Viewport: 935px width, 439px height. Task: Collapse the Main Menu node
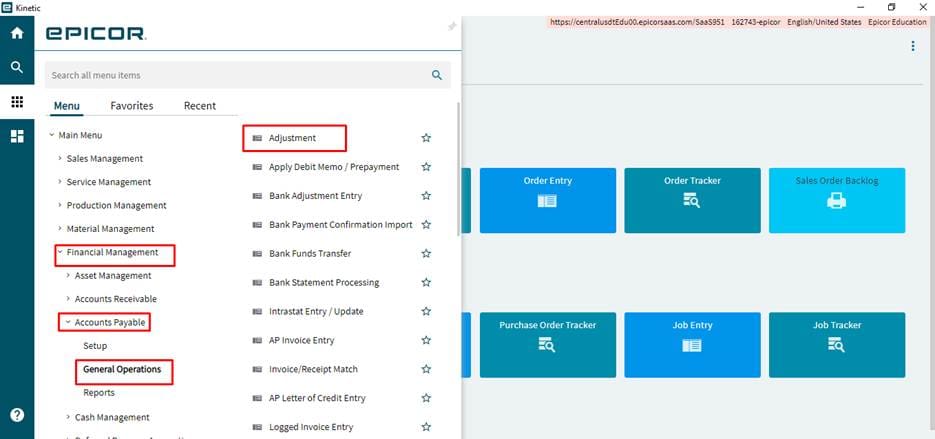click(52, 135)
